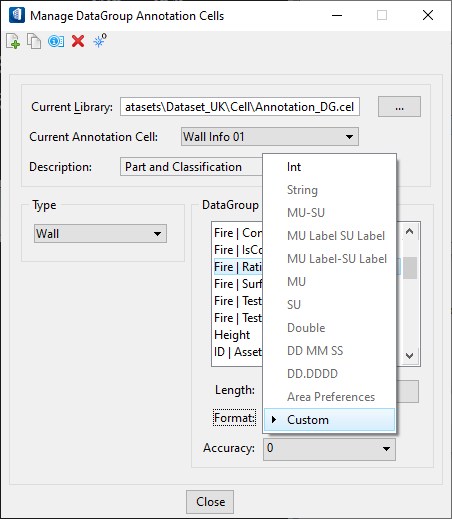The height and width of the screenshot is (519, 452).
Task: Open the Custom format submenu
Action: pyautogui.click(x=329, y=420)
